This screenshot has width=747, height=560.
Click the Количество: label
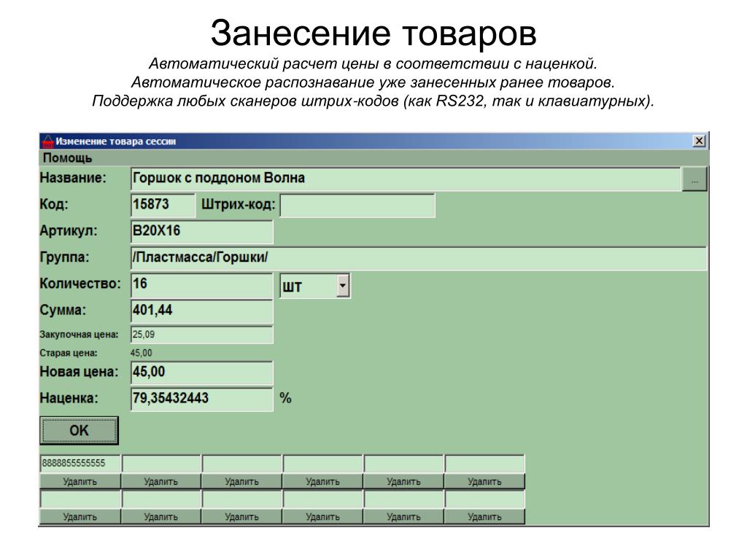coord(80,284)
